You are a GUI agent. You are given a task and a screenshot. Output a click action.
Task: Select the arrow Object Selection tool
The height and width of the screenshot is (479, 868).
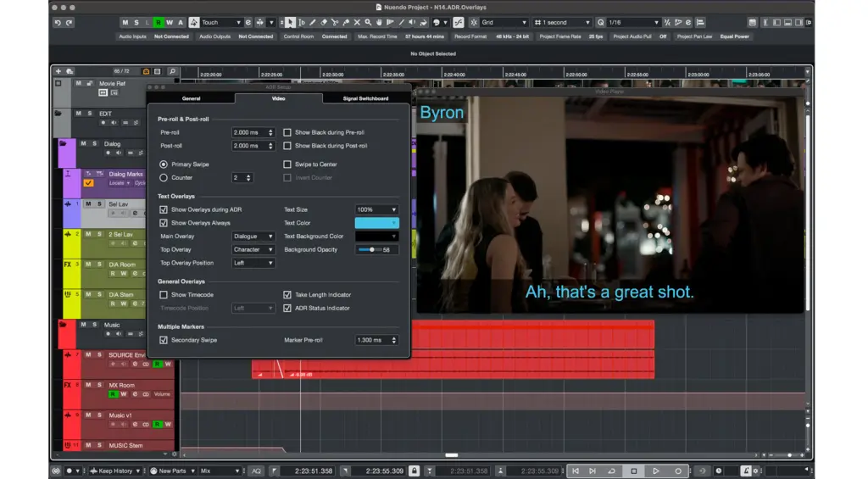coord(291,23)
